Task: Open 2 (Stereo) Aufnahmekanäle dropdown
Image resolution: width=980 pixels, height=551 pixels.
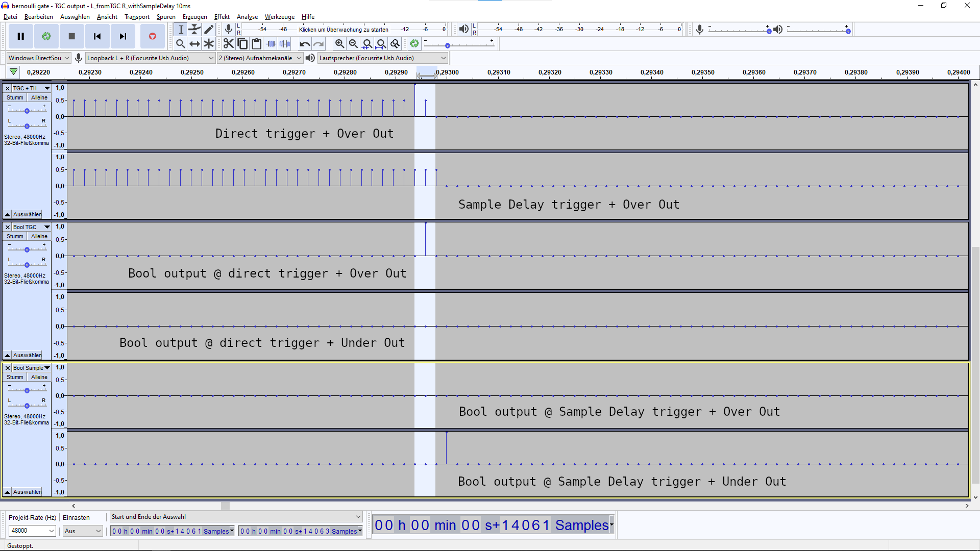Action: (260, 58)
